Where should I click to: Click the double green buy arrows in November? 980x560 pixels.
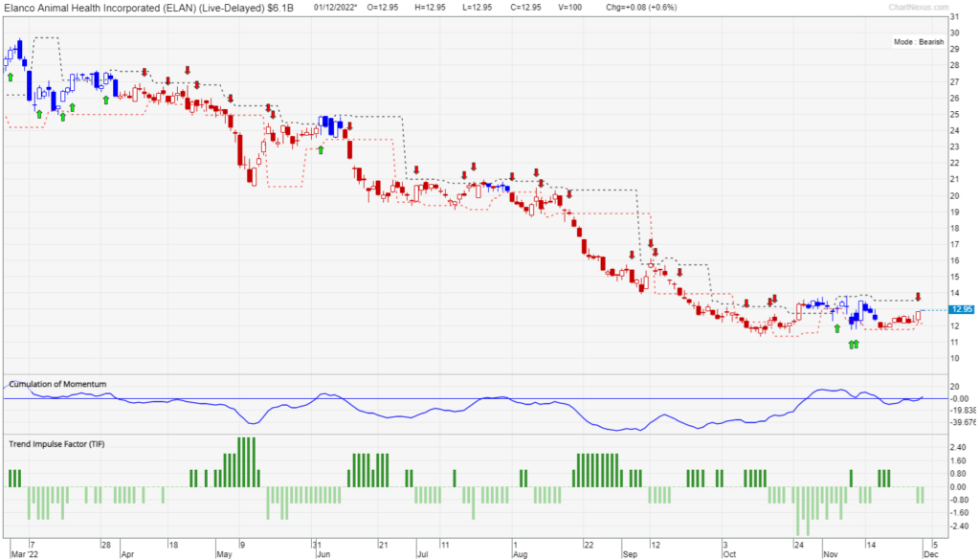click(853, 345)
